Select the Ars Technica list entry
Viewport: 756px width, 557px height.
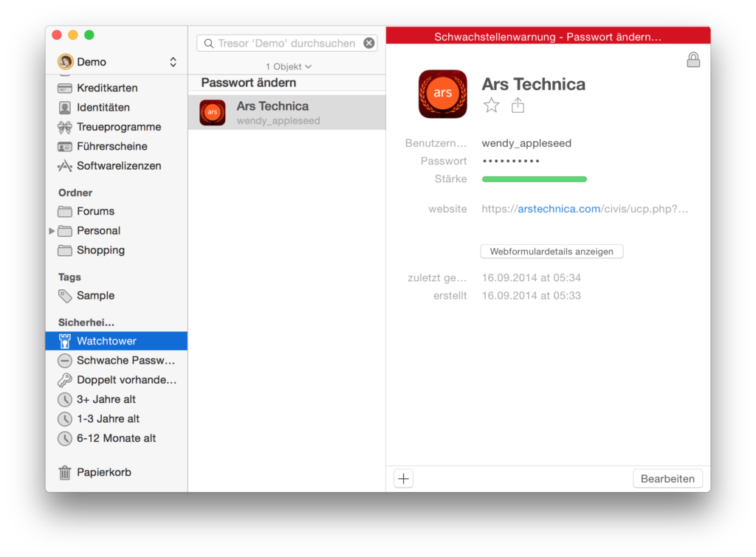click(287, 113)
